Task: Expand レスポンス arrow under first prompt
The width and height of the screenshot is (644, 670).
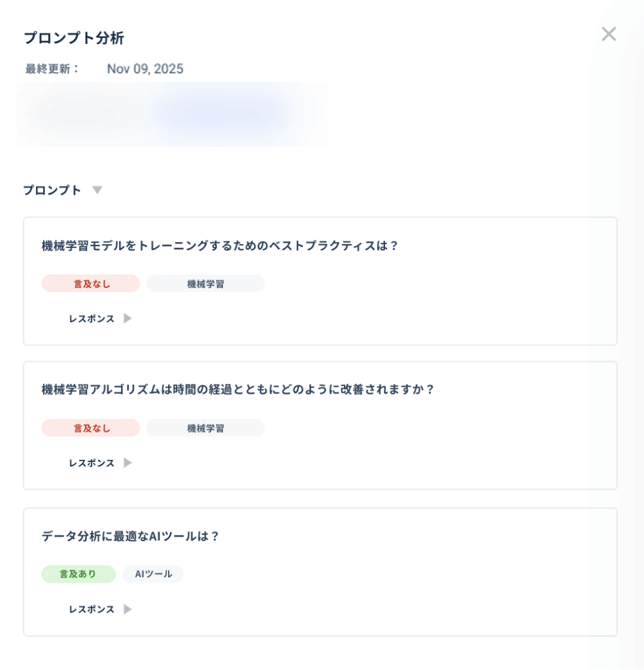Action: tap(127, 319)
